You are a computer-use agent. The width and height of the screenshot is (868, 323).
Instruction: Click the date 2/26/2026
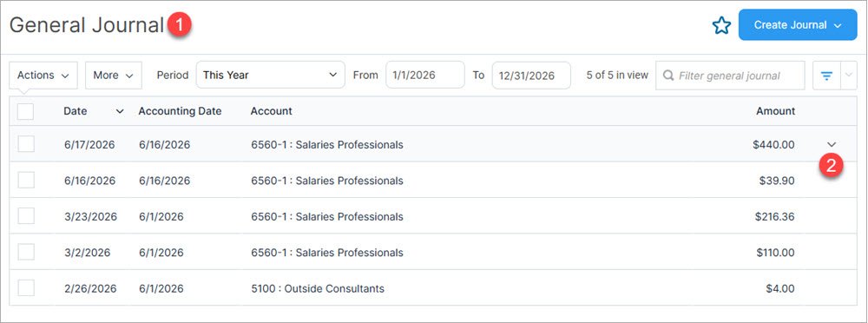tap(90, 288)
